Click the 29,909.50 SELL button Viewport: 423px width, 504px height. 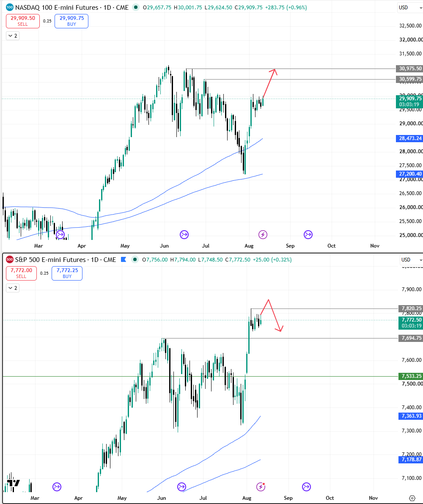pyautogui.click(x=23, y=21)
